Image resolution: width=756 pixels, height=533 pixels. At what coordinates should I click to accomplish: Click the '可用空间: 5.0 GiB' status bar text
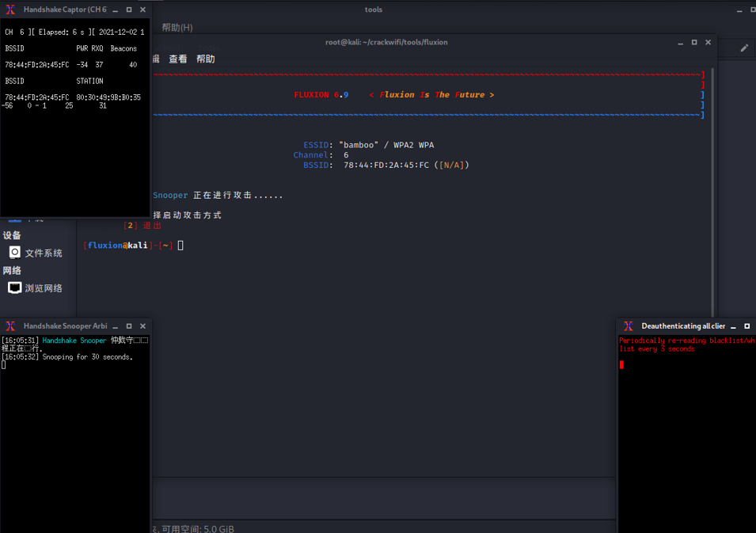tap(198, 529)
